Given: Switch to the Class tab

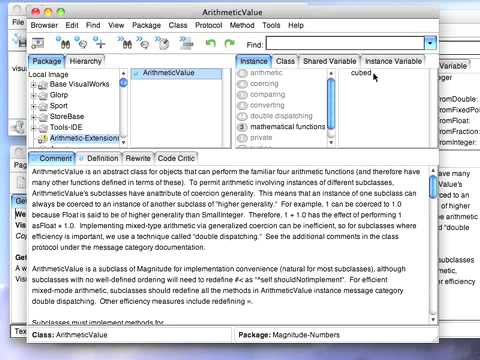Looking at the screenshot, I should click(285, 61).
